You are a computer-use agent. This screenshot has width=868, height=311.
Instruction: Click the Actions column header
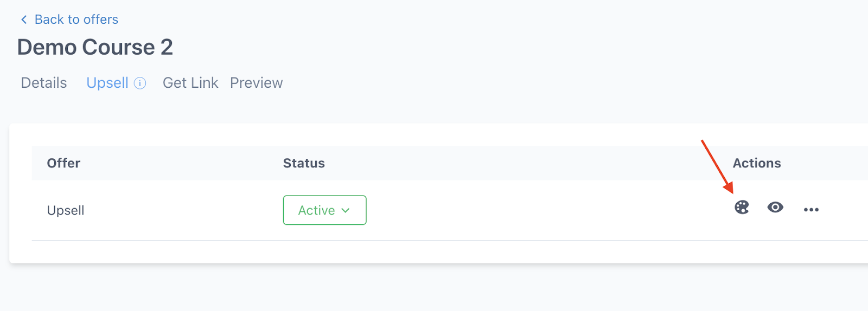click(x=757, y=163)
